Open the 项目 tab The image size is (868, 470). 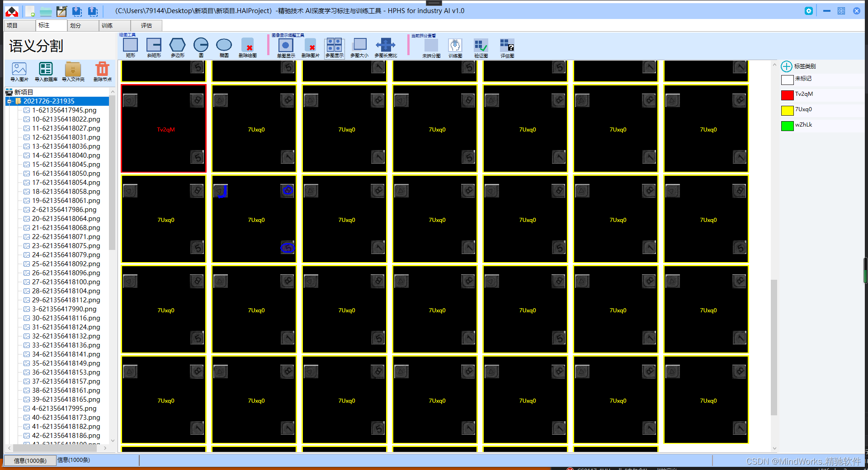(x=19, y=26)
